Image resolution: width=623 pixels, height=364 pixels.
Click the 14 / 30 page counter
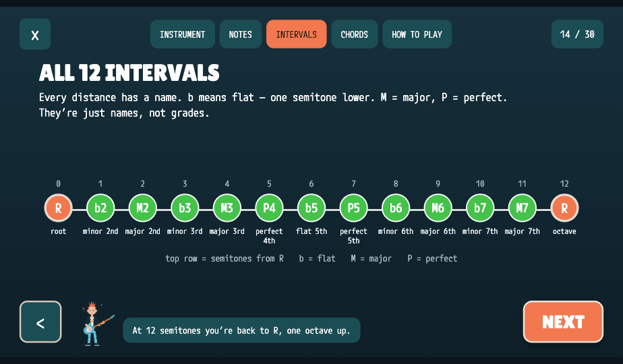click(x=577, y=34)
